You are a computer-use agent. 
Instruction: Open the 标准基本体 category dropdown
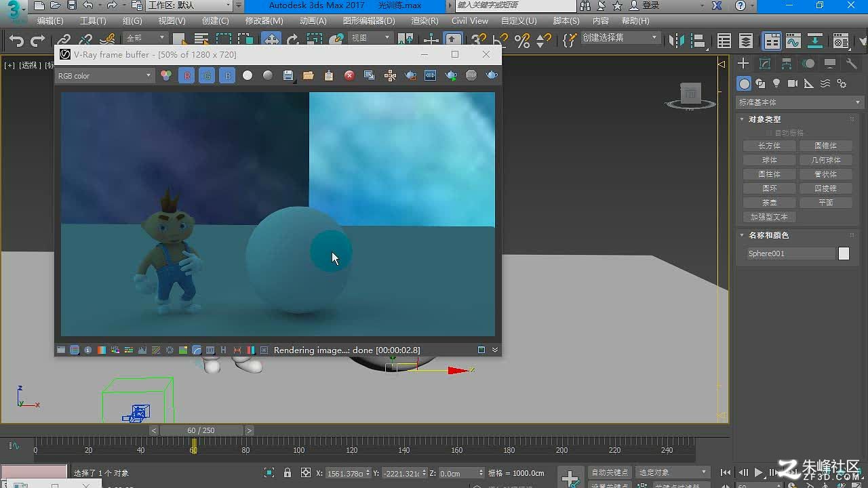(x=800, y=102)
